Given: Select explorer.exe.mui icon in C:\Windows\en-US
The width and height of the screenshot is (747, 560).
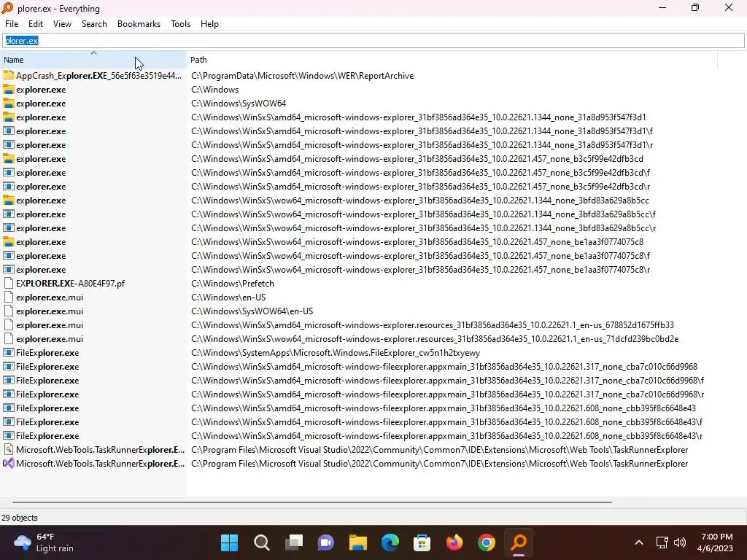Looking at the screenshot, I should pos(8,297).
